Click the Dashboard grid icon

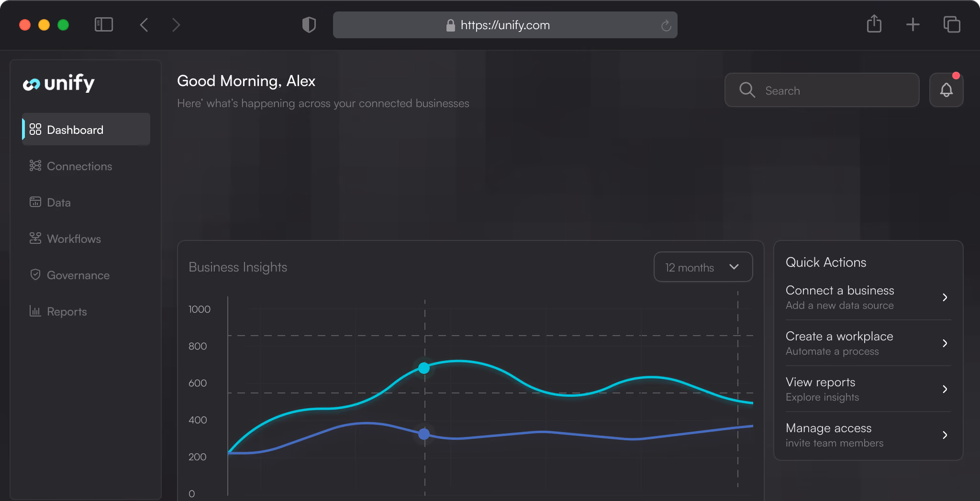[x=35, y=130]
